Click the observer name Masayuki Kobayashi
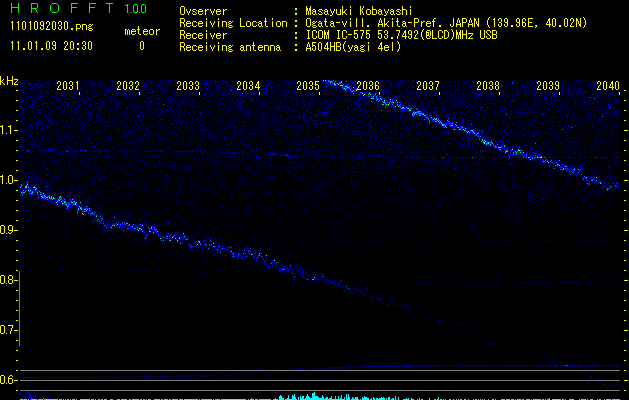 [358, 11]
